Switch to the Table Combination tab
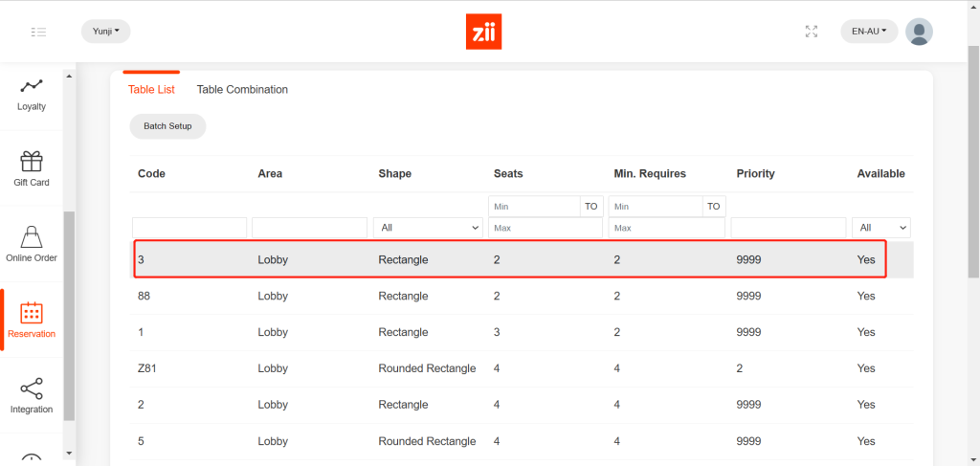The image size is (980, 466). tap(242, 90)
